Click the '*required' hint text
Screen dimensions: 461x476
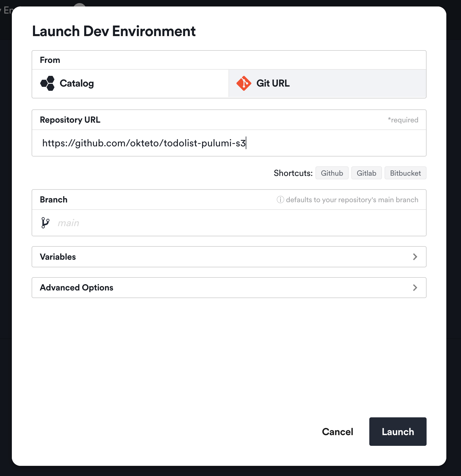point(403,120)
